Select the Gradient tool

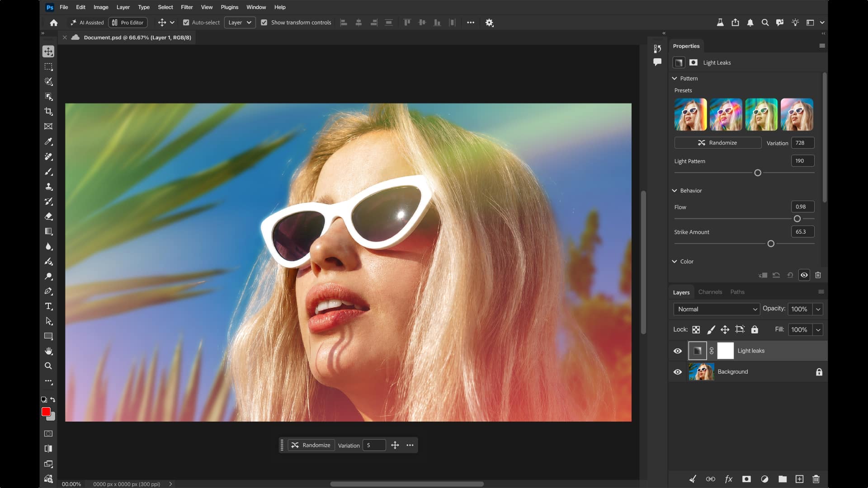tap(48, 231)
